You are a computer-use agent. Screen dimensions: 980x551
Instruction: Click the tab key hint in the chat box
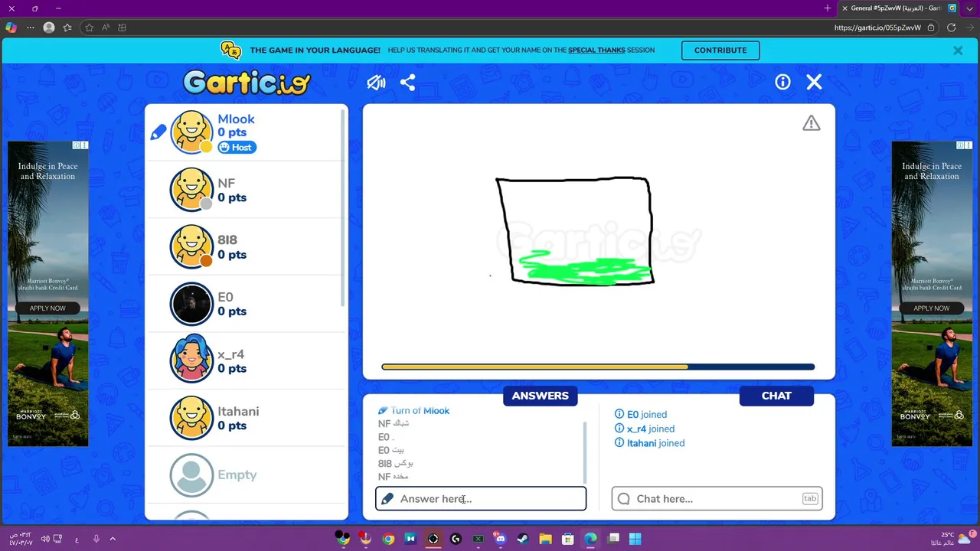810,499
